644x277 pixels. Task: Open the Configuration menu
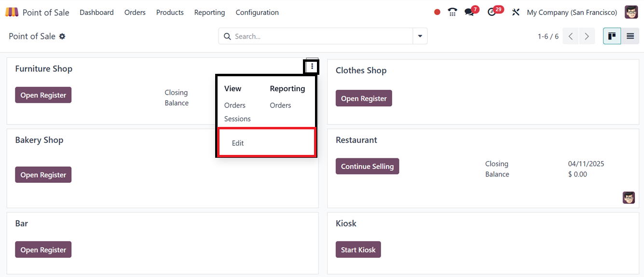point(257,13)
